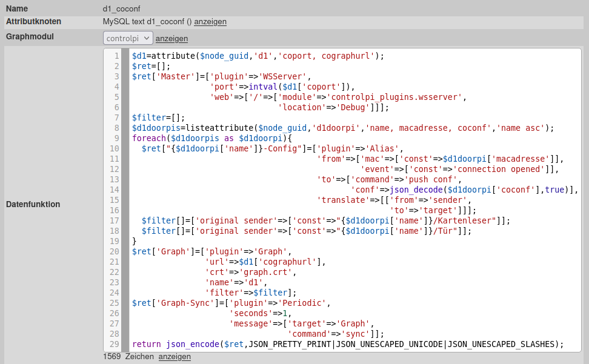Click the Attributknoten label
Viewport: 589px width, 364px height.
[33, 21]
